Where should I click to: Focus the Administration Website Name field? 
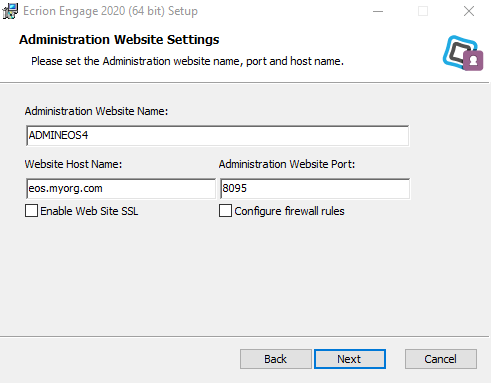coord(217,136)
